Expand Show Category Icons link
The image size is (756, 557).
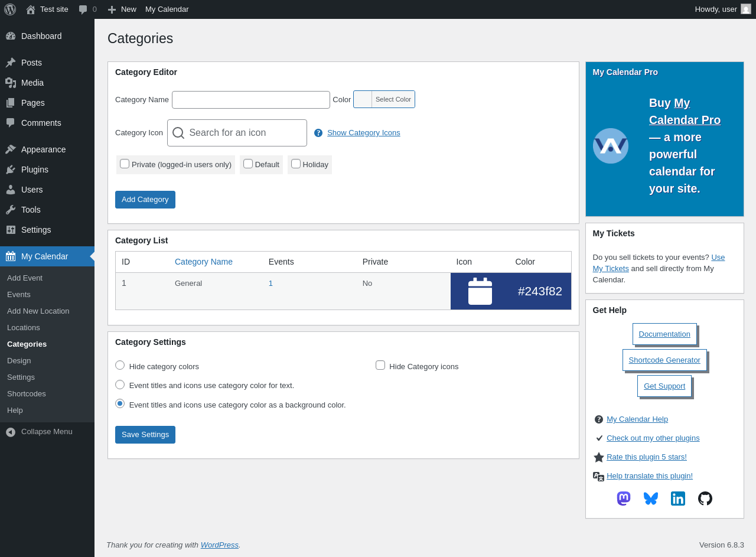click(364, 133)
